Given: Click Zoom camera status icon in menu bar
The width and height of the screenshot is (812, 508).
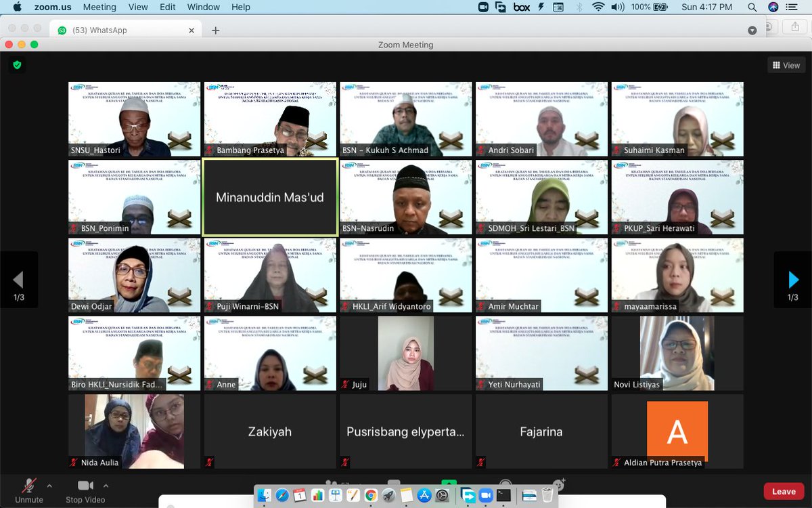Looking at the screenshot, I should click(483, 7).
